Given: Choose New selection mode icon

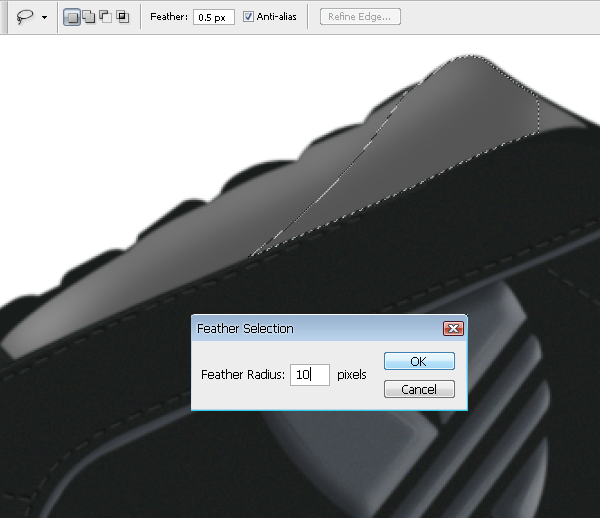Looking at the screenshot, I should pos(72,17).
